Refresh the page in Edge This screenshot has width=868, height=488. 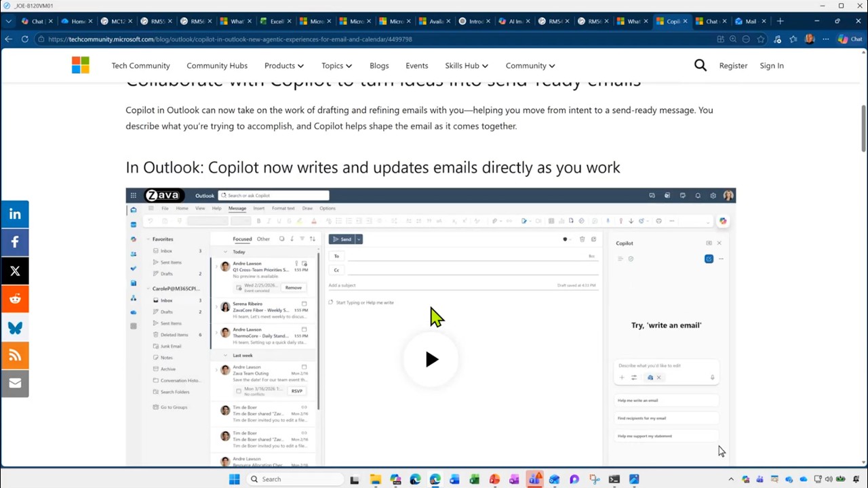click(24, 39)
